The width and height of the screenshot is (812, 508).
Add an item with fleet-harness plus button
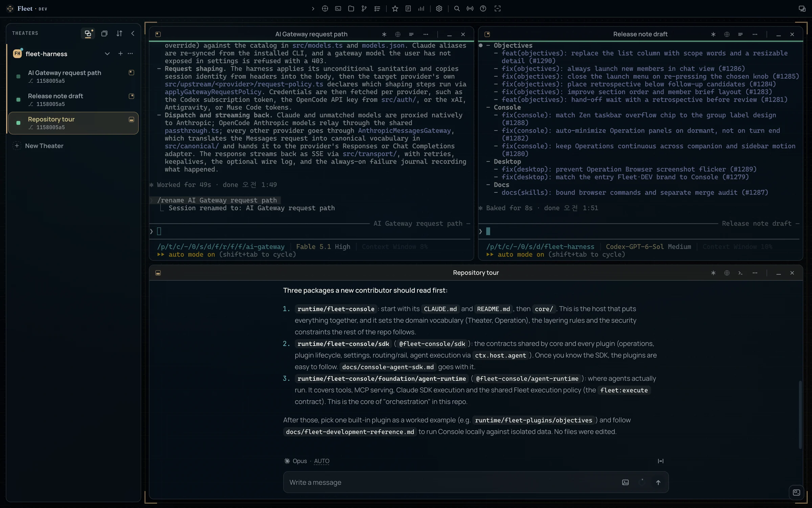[120, 54]
